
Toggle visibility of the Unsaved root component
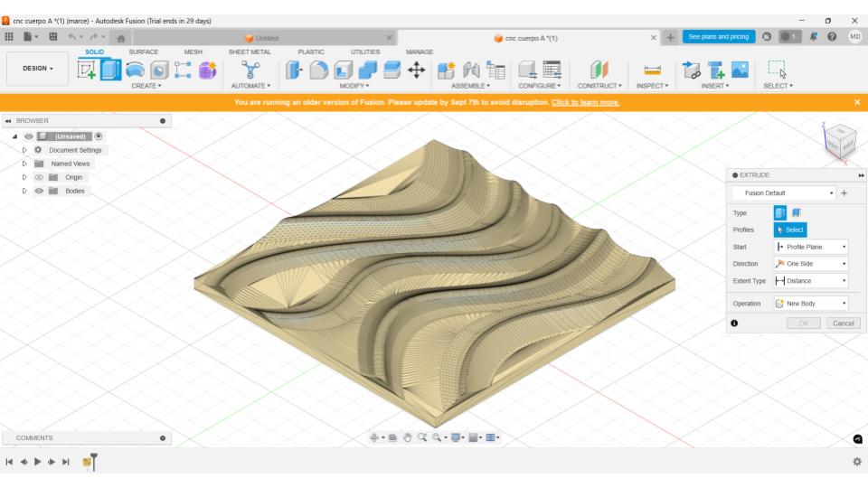(29, 136)
